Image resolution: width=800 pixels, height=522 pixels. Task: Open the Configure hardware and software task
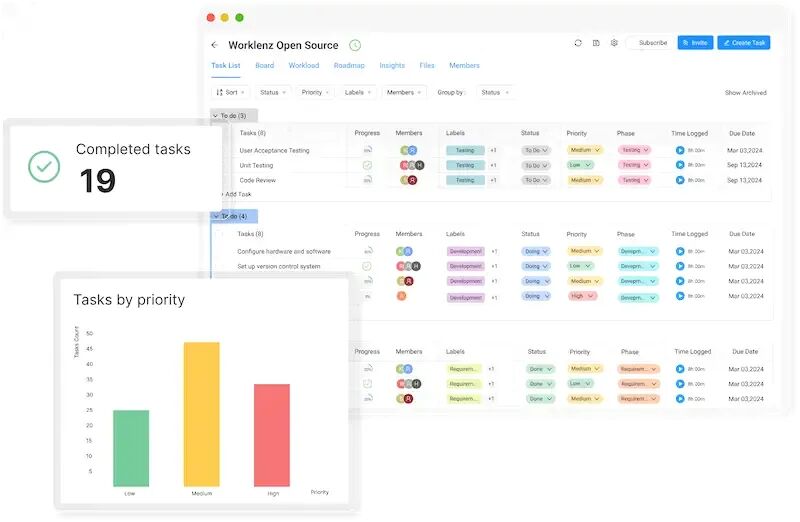click(x=284, y=252)
